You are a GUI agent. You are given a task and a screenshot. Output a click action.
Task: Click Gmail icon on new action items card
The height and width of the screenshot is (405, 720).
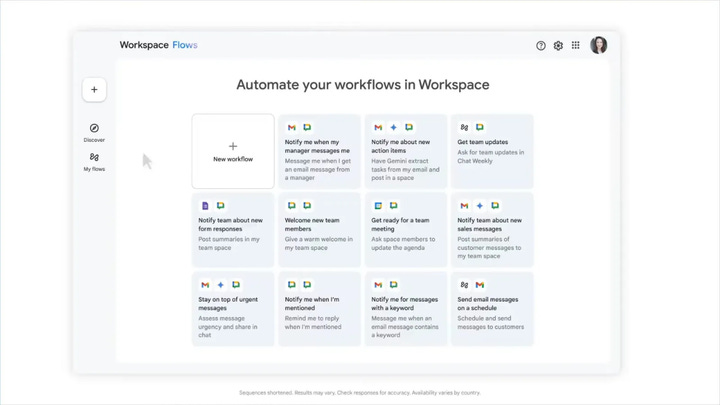tap(378, 127)
